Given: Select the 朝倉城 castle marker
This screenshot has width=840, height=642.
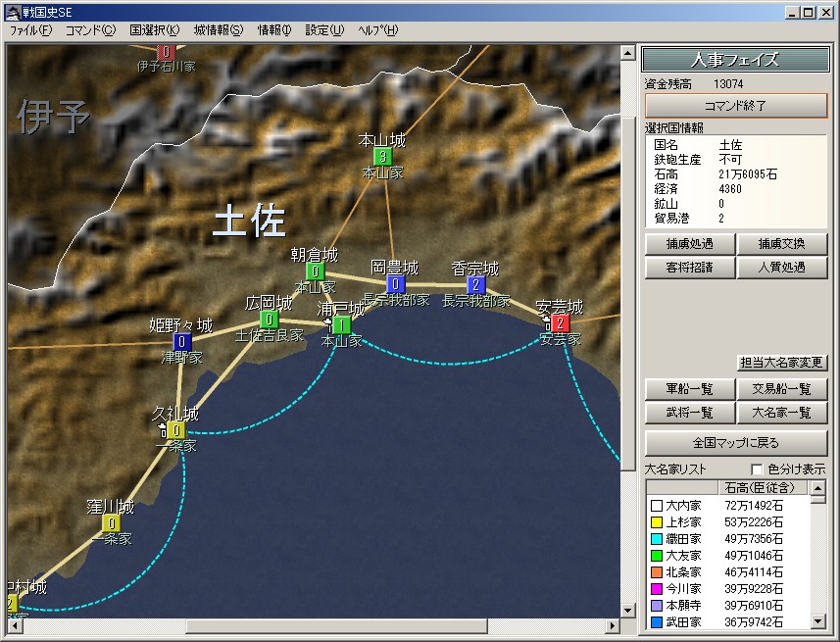Looking at the screenshot, I should tap(315, 272).
